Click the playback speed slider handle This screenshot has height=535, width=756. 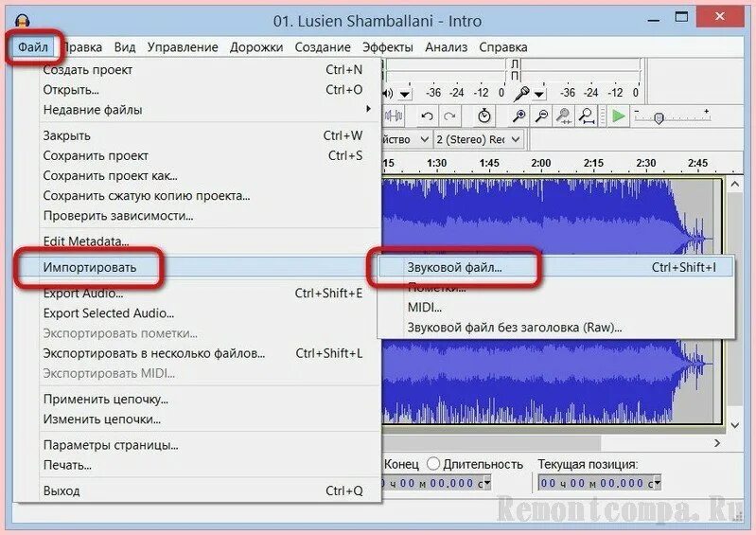tap(659, 117)
